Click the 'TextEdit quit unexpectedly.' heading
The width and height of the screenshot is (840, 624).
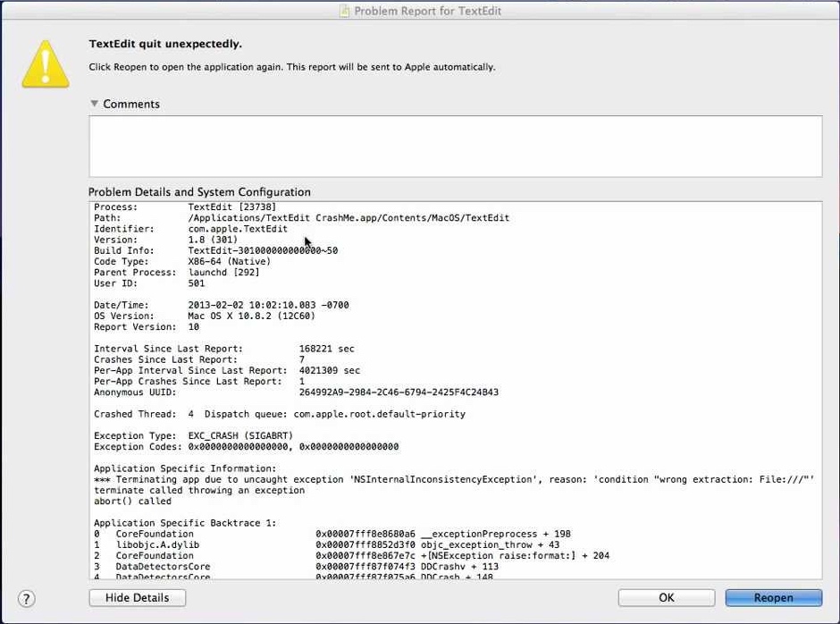[x=165, y=44]
